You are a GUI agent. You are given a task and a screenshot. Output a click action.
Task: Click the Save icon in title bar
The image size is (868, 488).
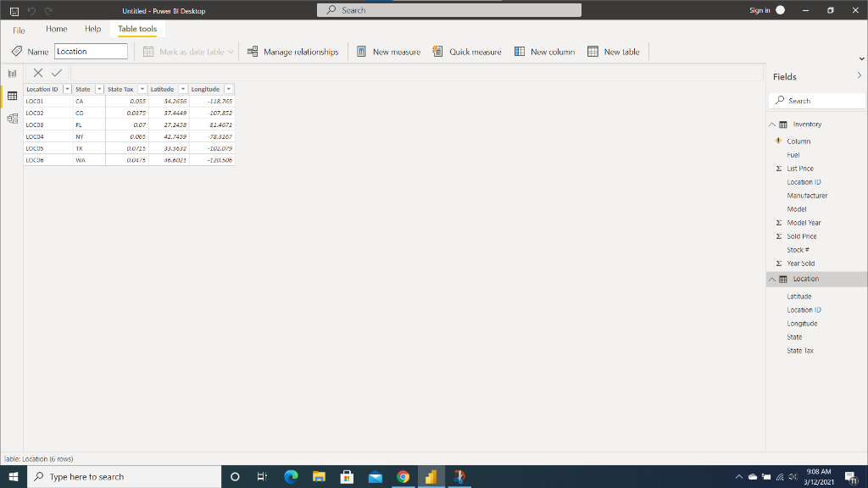[14, 11]
